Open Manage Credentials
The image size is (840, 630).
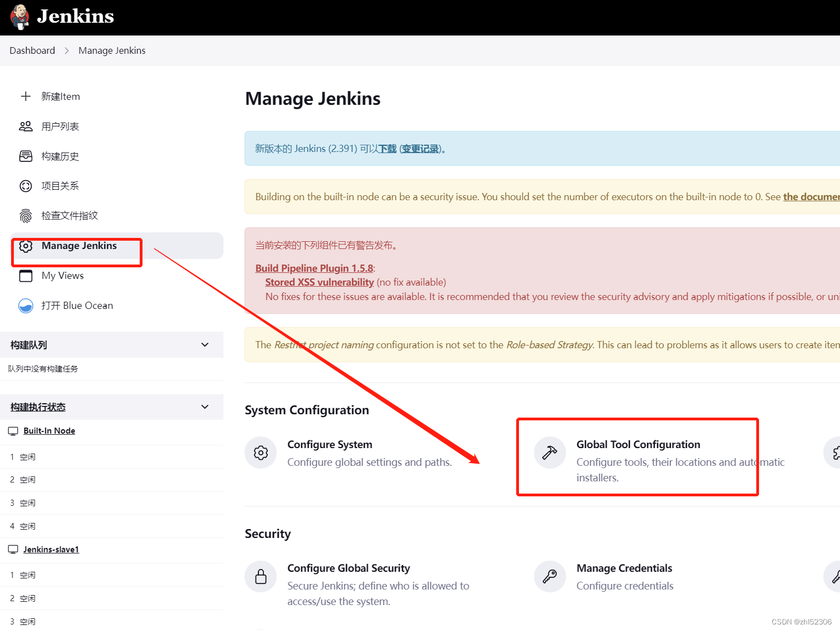click(x=624, y=568)
